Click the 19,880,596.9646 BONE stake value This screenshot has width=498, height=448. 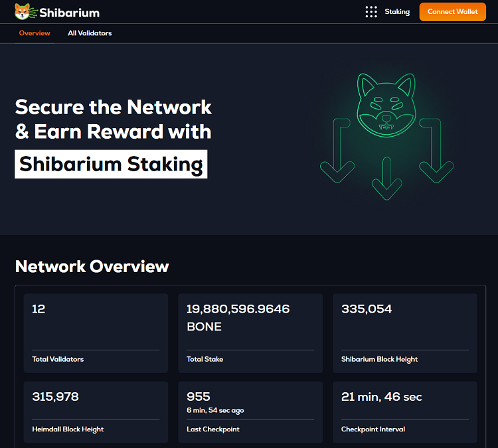(238, 317)
